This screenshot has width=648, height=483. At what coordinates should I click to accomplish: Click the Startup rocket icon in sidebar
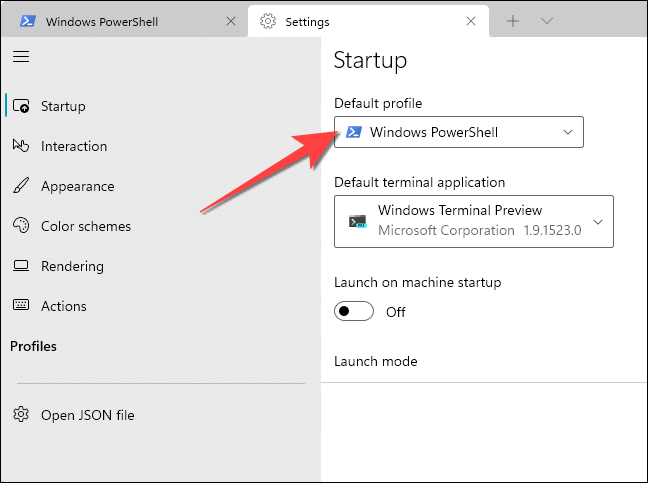pyautogui.click(x=21, y=106)
